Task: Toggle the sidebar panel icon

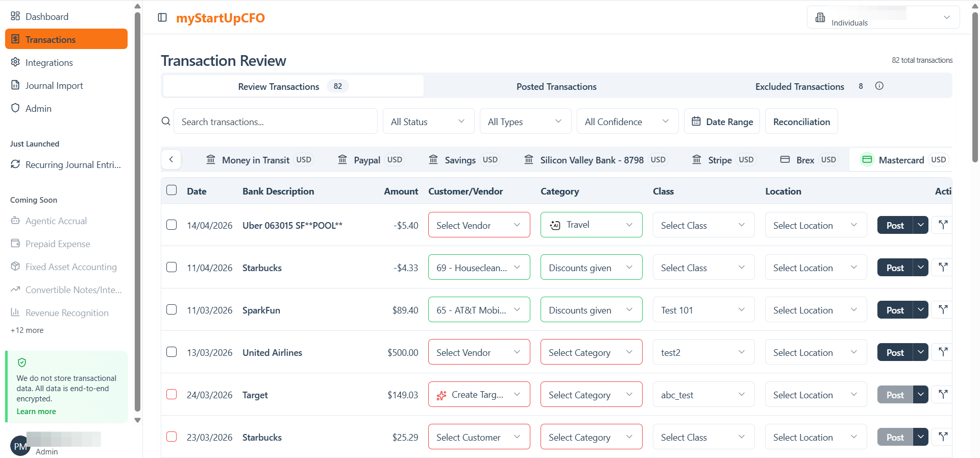Action: click(162, 17)
